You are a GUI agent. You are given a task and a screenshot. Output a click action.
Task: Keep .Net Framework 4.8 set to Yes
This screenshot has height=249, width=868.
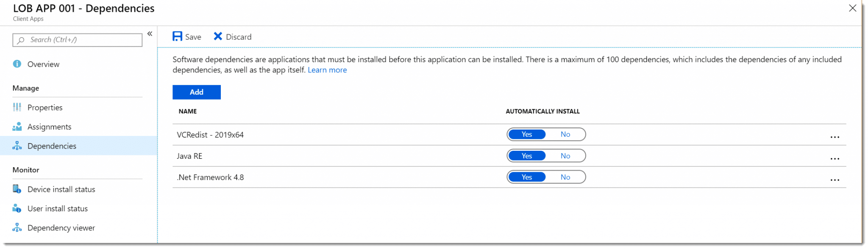(526, 177)
